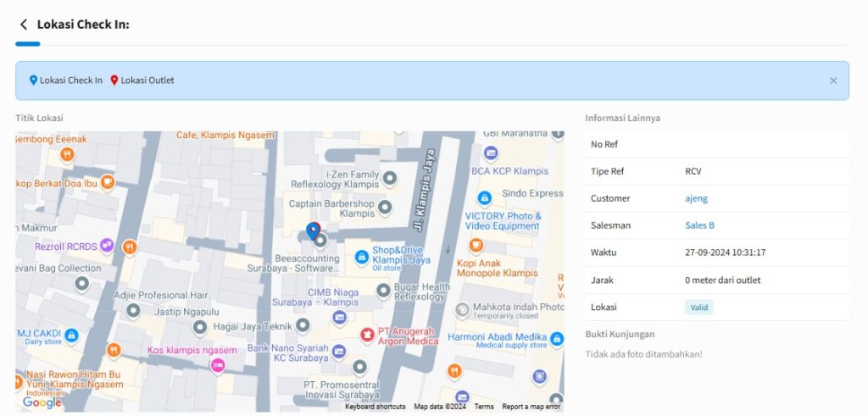The image size is (868, 416).
Task: Click the Rezroll RCRDS purple store pin
Action: point(107,245)
